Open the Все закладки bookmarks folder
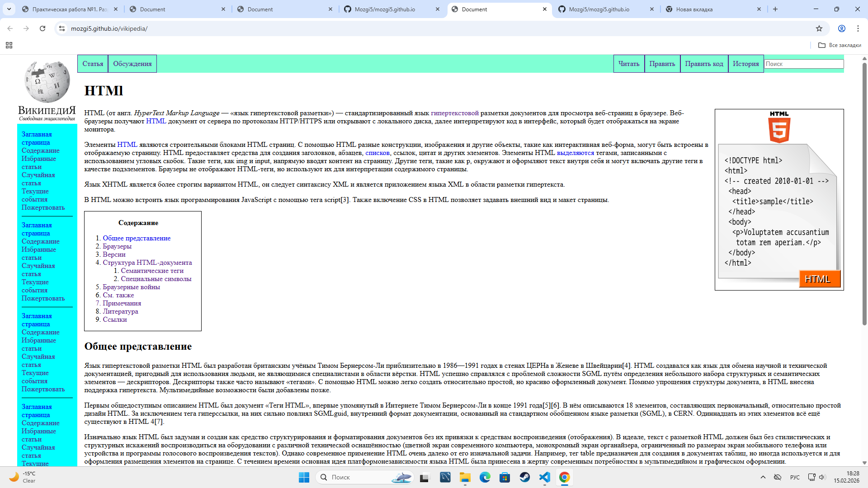 840,45
